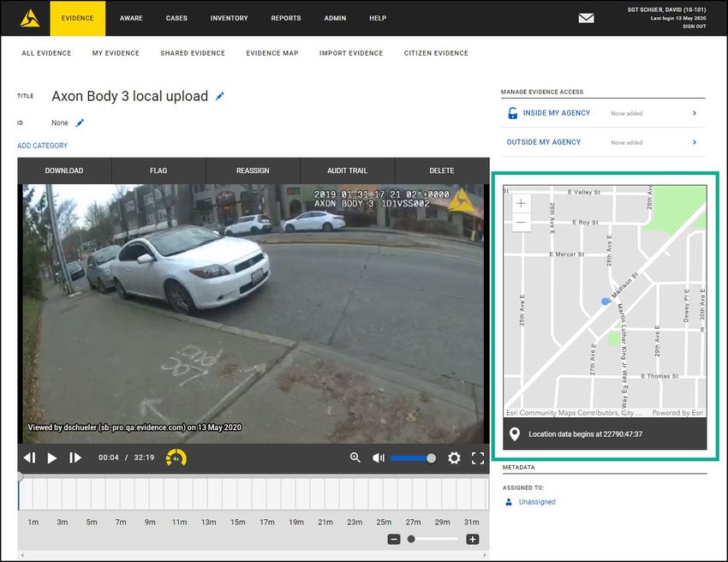
Task: Click the Unassigned user icon
Action: pyautogui.click(x=509, y=502)
